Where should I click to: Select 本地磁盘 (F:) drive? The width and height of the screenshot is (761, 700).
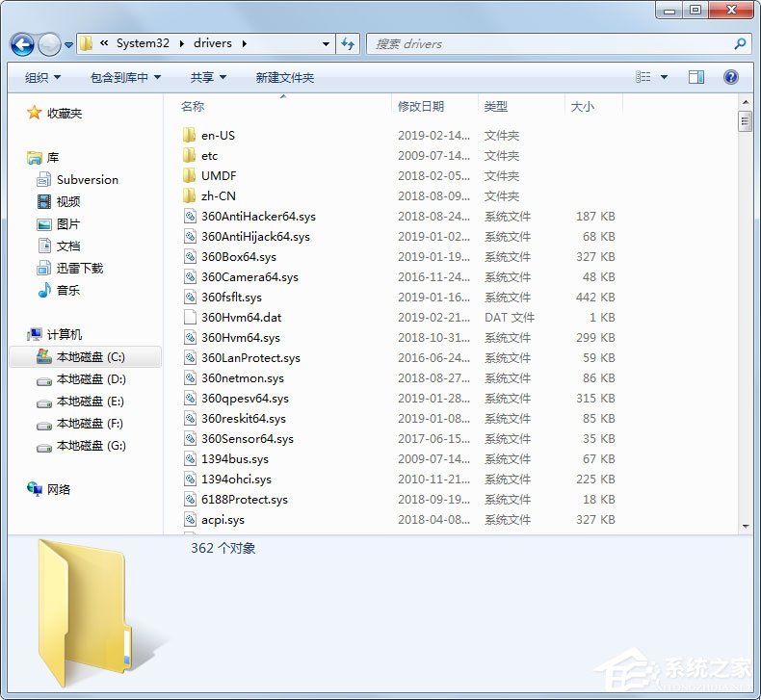click(90, 424)
